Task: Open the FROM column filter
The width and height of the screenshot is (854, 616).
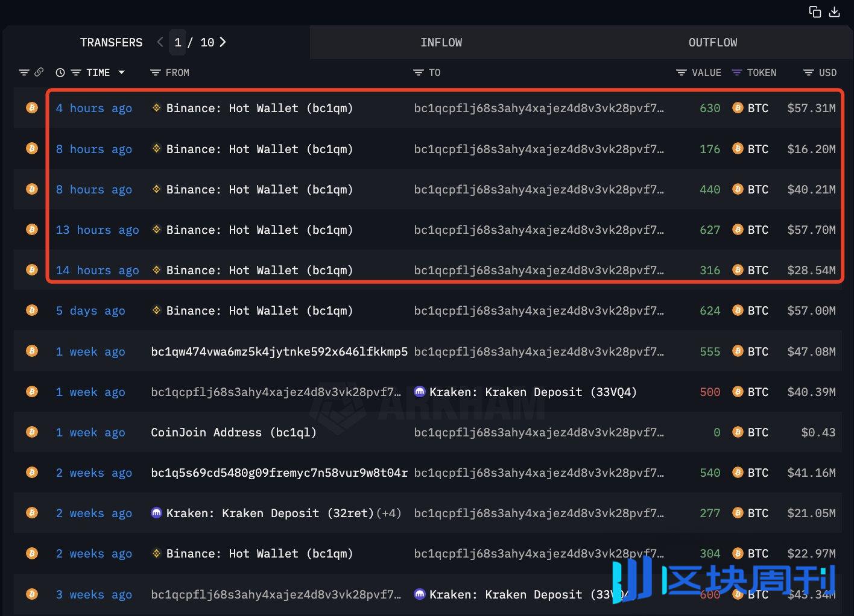Action: pos(156,73)
